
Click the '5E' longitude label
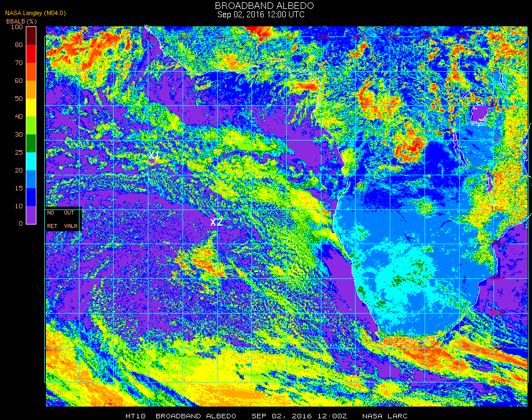(x=291, y=37)
